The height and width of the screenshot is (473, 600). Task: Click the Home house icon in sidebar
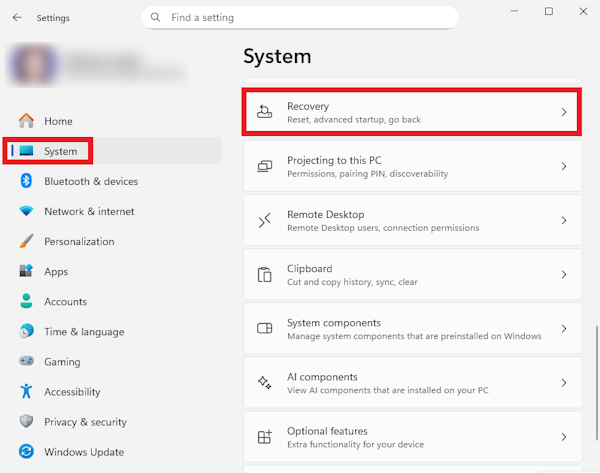pos(26,121)
